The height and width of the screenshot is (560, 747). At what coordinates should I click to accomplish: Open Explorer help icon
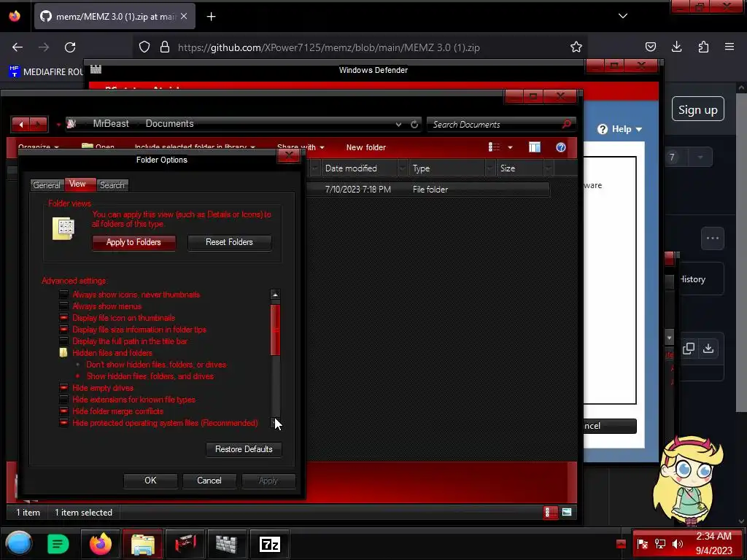[x=561, y=147]
